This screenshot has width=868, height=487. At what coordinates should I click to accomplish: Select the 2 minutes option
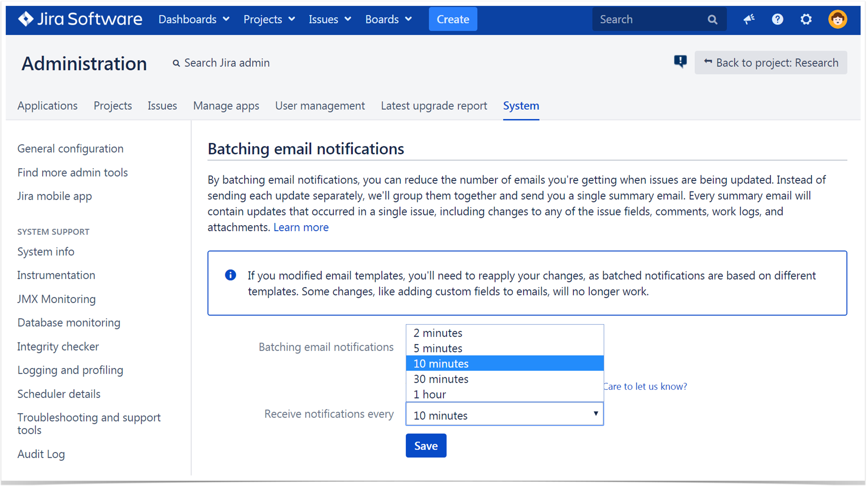pos(505,333)
